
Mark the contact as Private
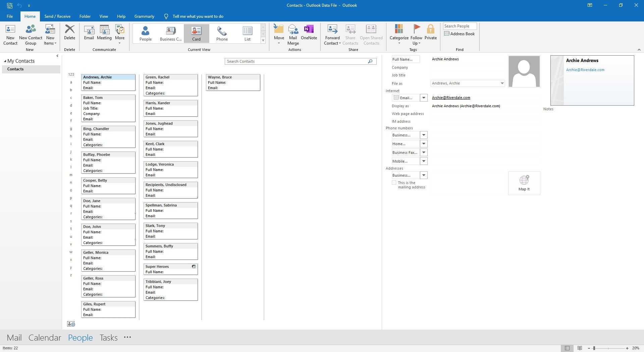pos(430,32)
